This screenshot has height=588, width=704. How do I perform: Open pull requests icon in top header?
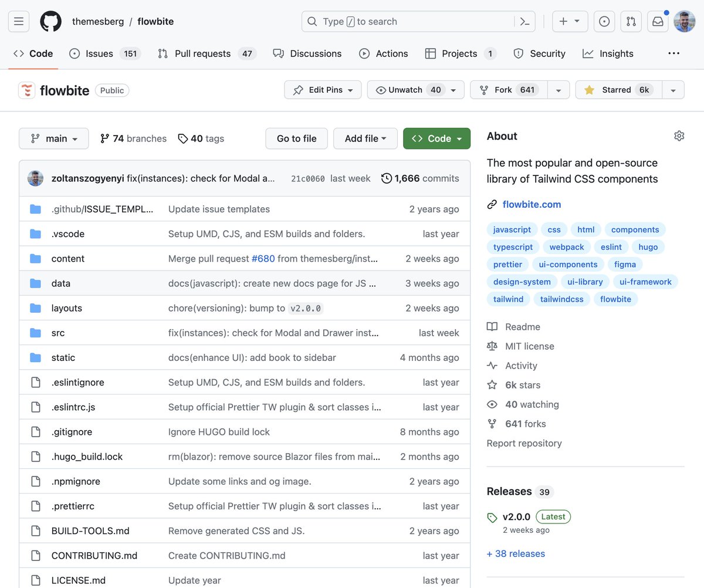coord(631,22)
